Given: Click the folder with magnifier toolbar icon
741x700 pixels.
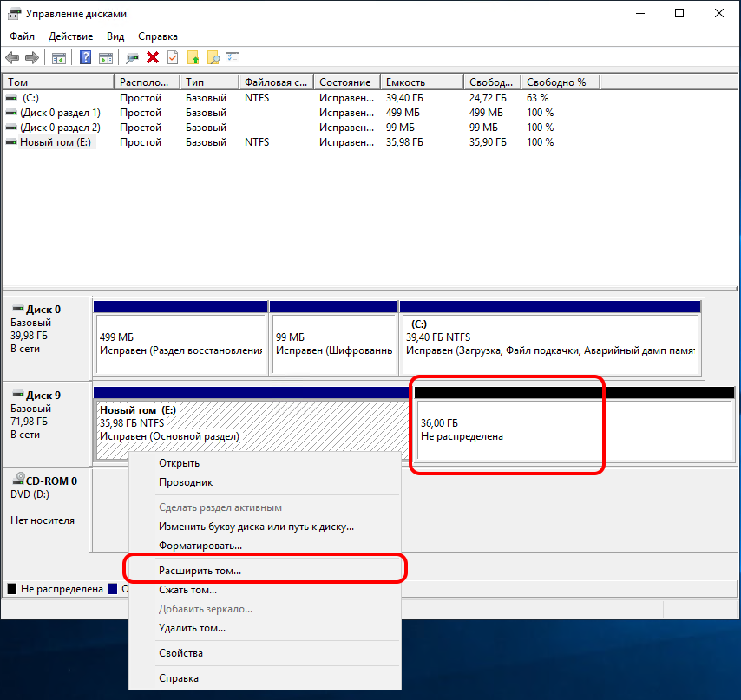Looking at the screenshot, I should click(x=213, y=57).
